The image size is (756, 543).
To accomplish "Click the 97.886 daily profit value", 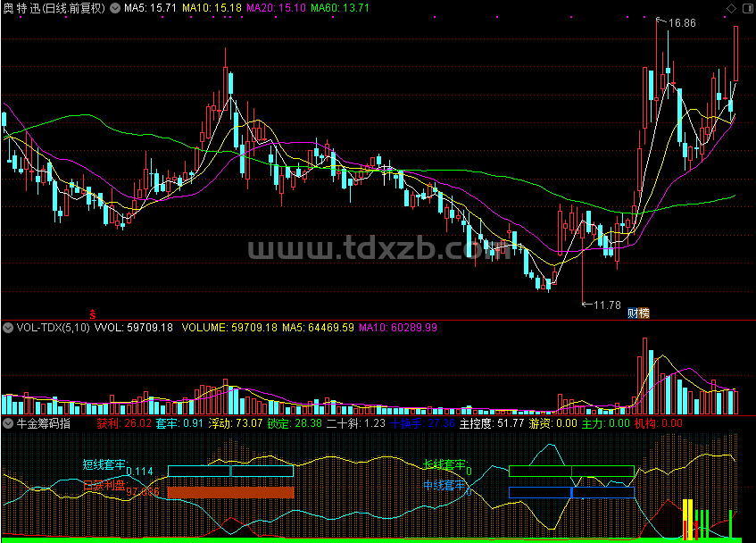I will [x=142, y=492].
